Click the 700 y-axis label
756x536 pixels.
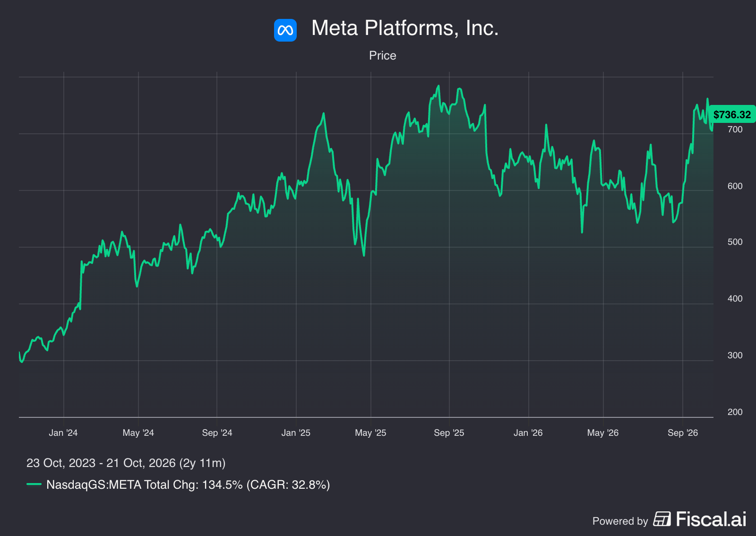coord(735,129)
